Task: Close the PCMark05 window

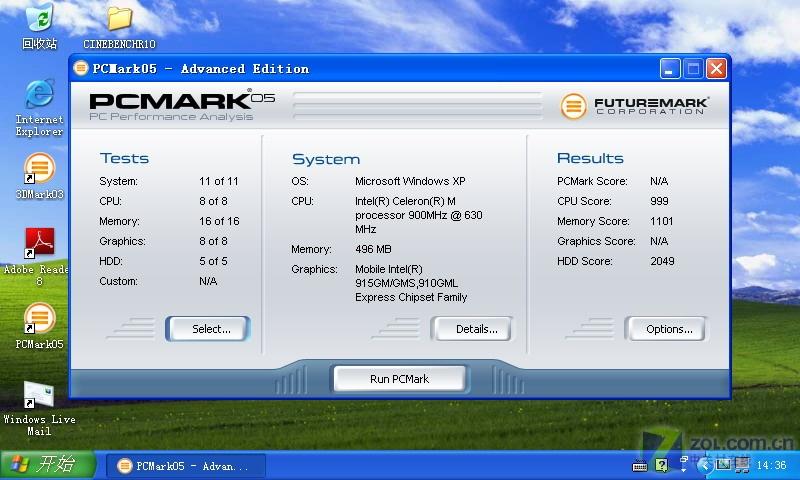Action: point(716,68)
